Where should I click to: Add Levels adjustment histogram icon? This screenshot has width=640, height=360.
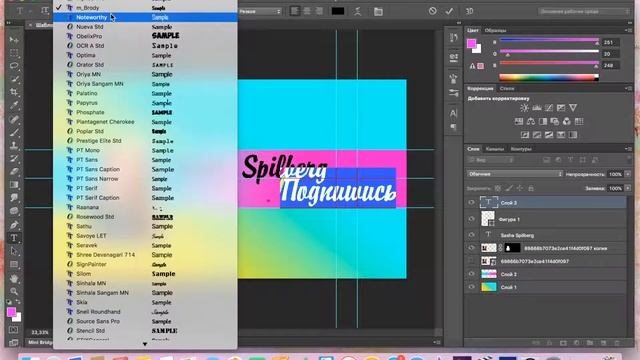point(537,108)
